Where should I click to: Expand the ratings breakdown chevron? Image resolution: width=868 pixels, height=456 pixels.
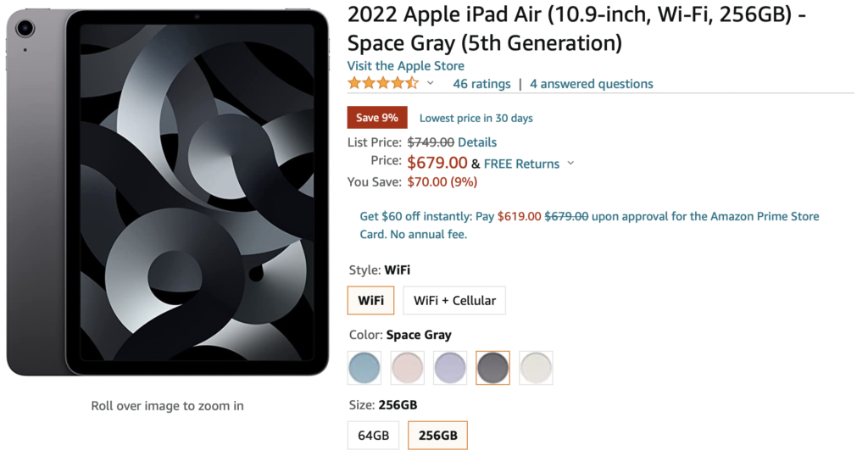[x=431, y=83]
